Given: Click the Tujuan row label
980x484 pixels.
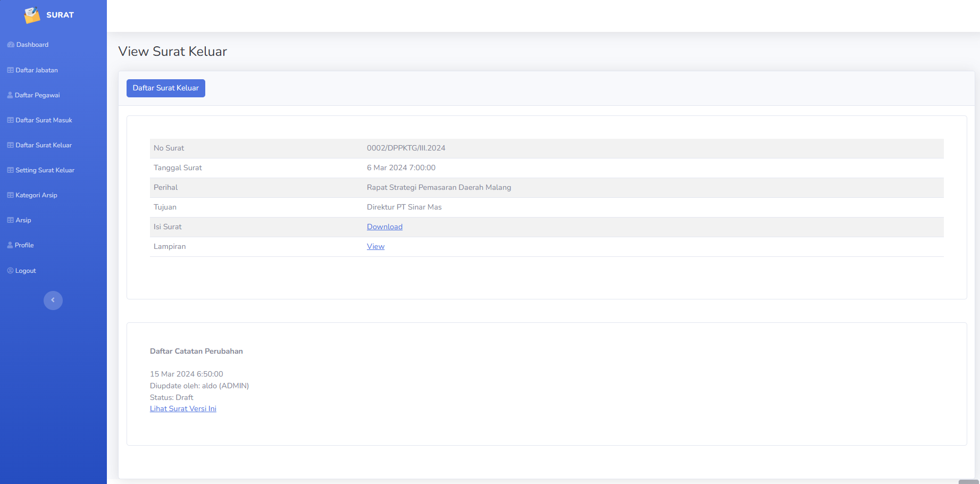Looking at the screenshot, I should tap(165, 207).
